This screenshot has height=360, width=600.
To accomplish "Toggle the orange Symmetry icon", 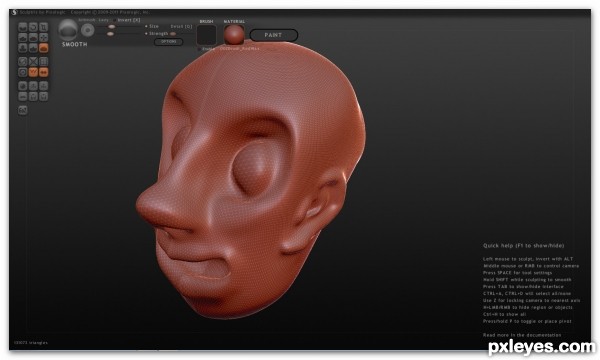I will click(x=44, y=72).
